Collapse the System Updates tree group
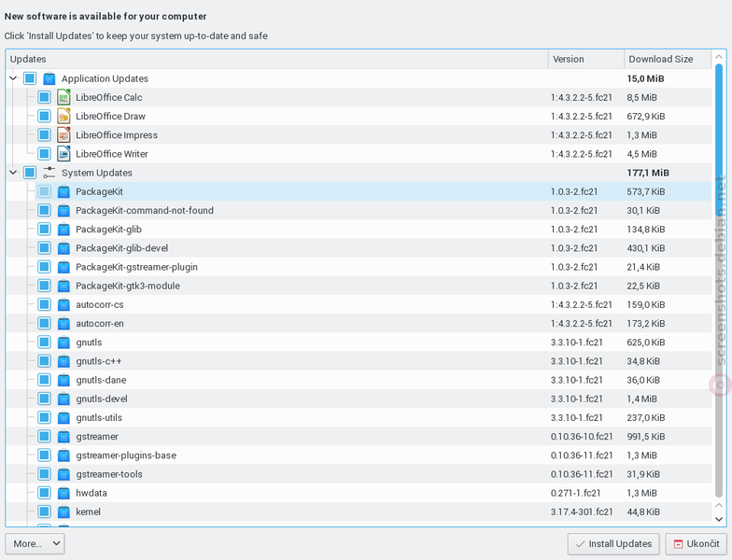Viewport: 732px width, 560px height. click(x=13, y=173)
